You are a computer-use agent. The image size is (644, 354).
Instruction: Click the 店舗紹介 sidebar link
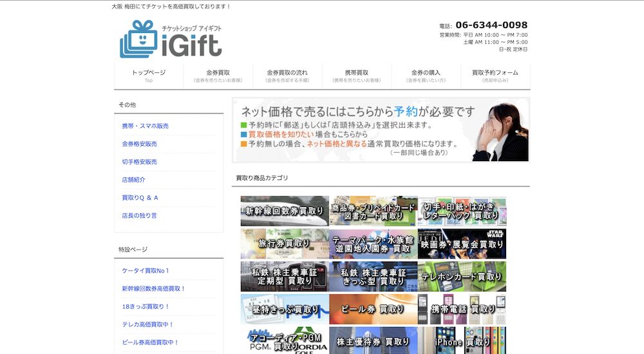click(x=133, y=180)
